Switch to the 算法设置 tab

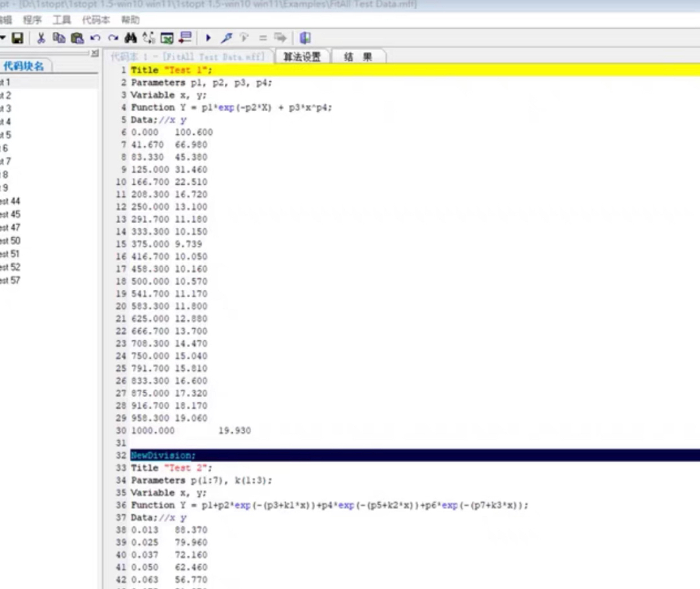(302, 56)
